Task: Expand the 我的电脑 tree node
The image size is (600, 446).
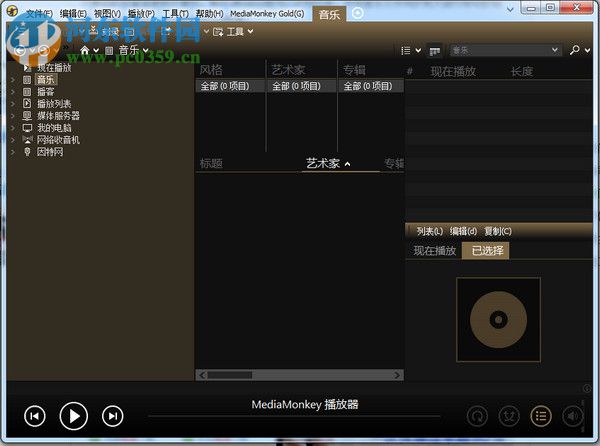Action: pos(13,128)
